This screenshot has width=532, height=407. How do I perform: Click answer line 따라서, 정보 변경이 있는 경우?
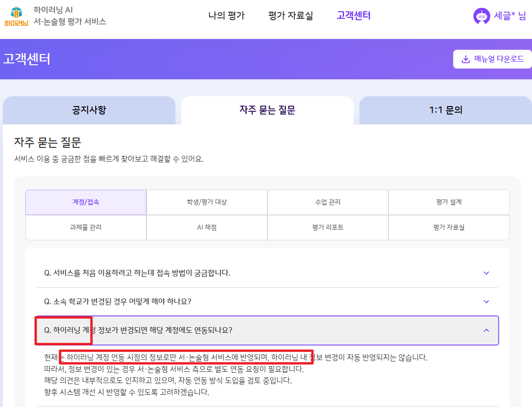174,369
